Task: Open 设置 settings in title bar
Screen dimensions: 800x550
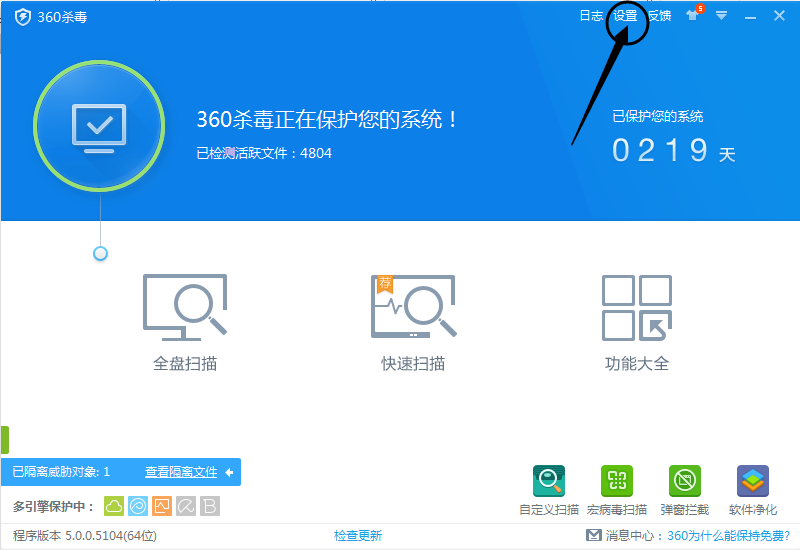Action: pyautogui.click(x=625, y=16)
